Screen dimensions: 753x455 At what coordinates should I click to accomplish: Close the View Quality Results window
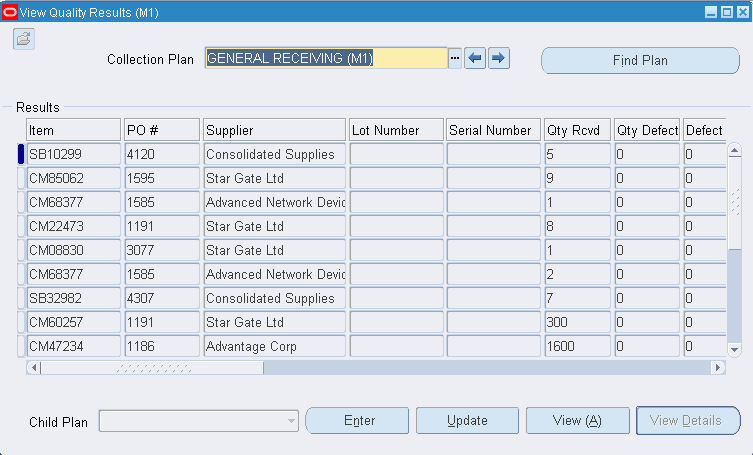[x=743, y=12]
